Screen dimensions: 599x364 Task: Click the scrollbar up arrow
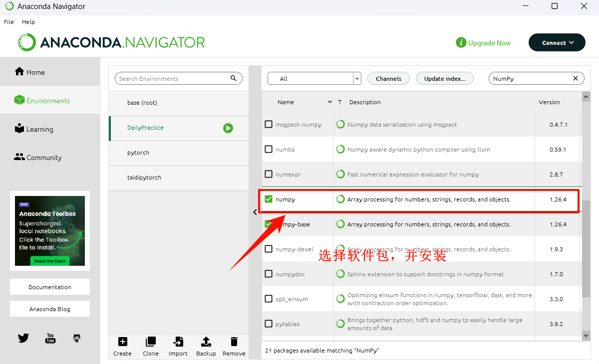coord(586,96)
